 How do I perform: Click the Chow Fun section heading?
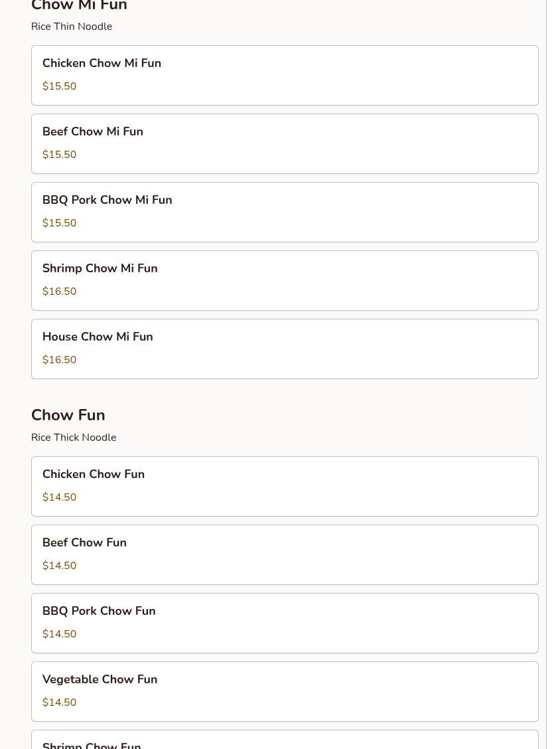[68, 414]
